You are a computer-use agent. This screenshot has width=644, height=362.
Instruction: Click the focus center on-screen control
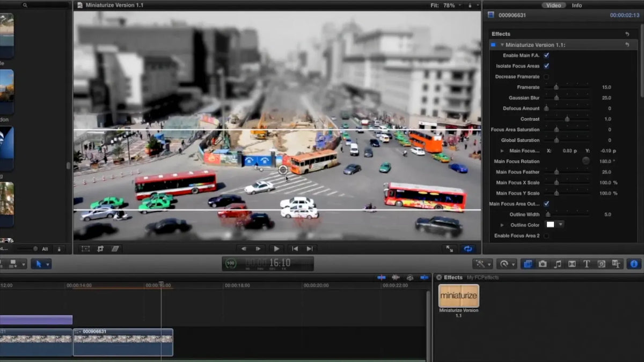click(283, 170)
